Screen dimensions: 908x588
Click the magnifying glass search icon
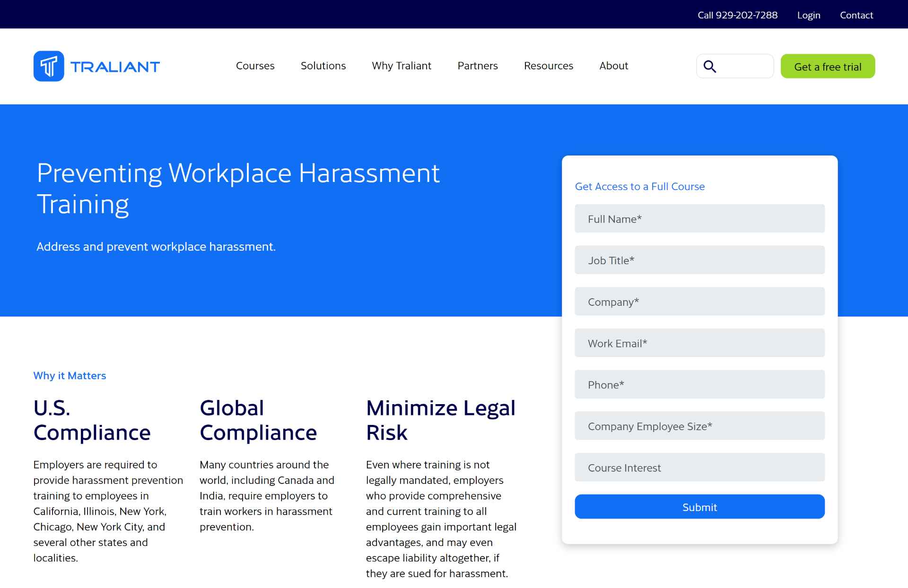710,67
